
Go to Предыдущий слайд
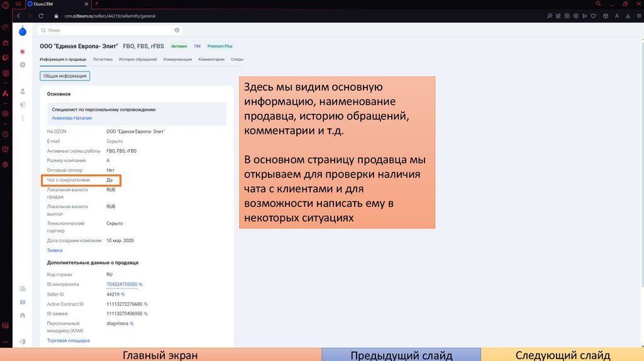tap(401, 355)
